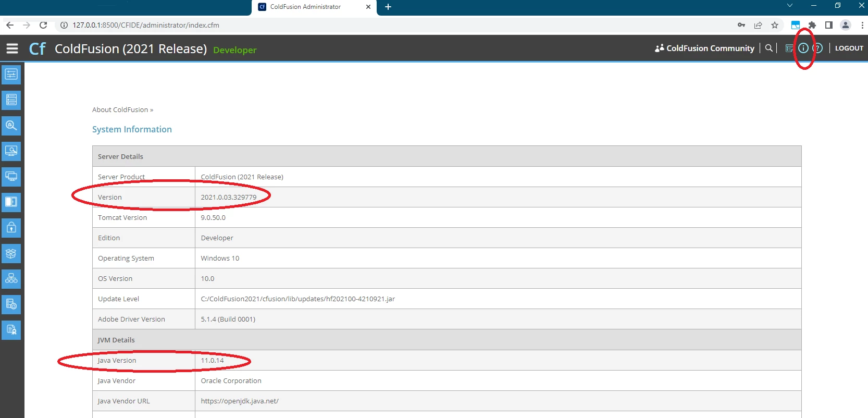Open the hamburger navigation menu
This screenshot has height=418, width=868.
tap(12, 48)
